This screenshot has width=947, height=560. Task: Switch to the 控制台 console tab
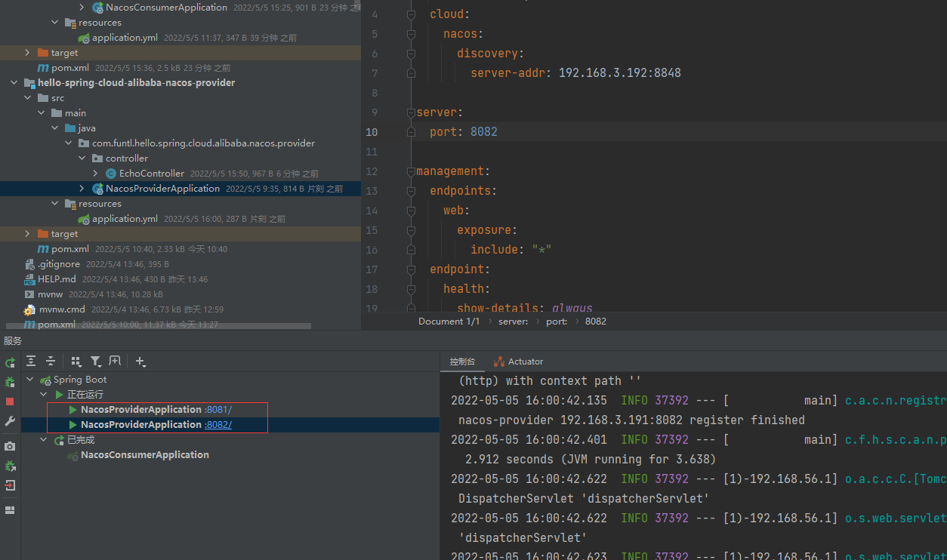462,362
